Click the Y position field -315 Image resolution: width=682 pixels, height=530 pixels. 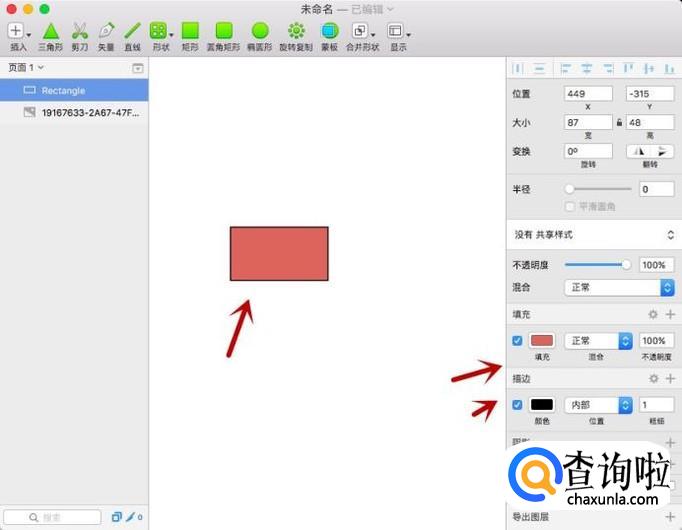[650, 93]
